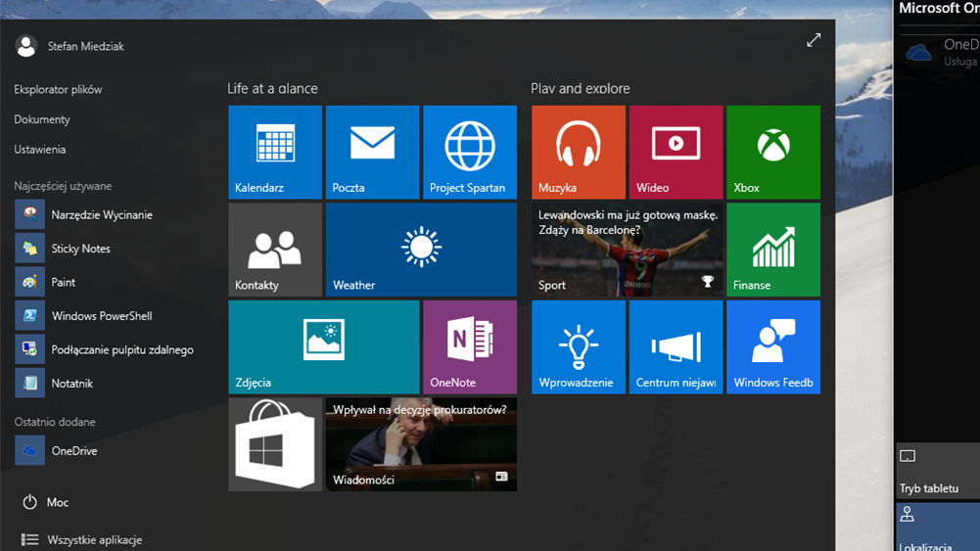980x551 pixels.
Task: Click the Stefan Miedziak user account
Action: (x=70, y=46)
